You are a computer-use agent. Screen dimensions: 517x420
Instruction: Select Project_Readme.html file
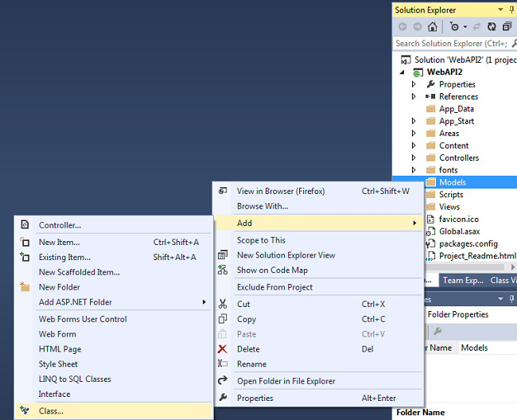coord(477,256)
